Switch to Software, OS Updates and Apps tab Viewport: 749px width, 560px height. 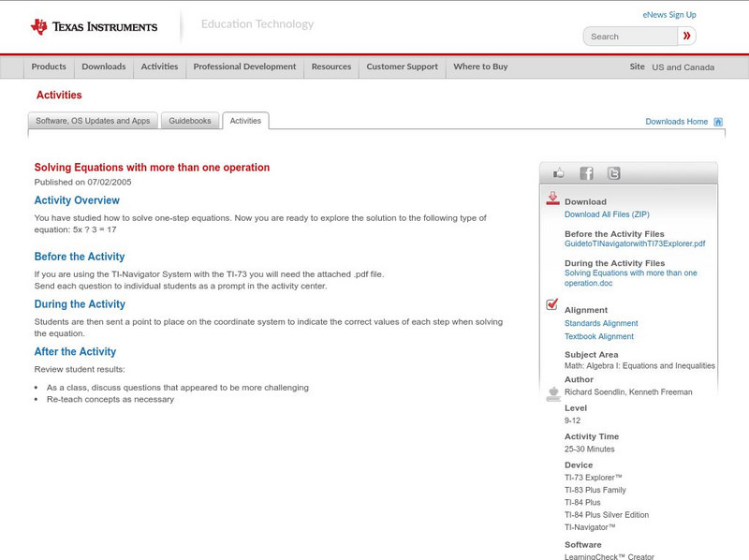click(x=93, y=121)
